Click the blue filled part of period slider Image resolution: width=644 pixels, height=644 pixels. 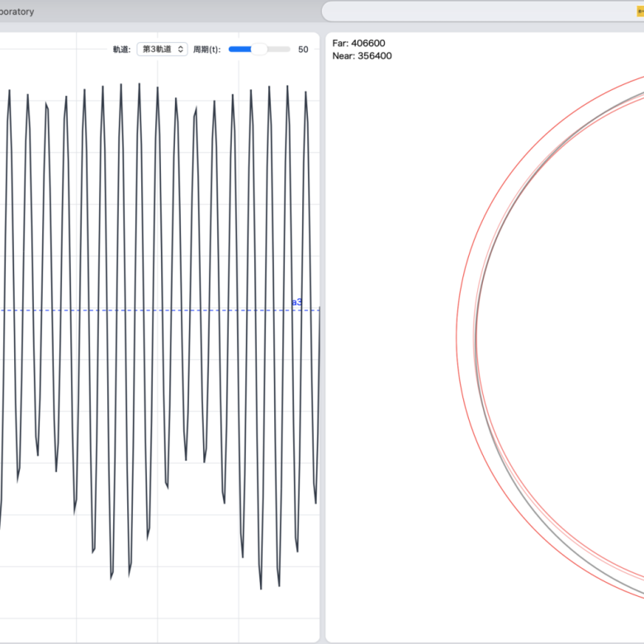pyautogui.click(x=239, y=50)
